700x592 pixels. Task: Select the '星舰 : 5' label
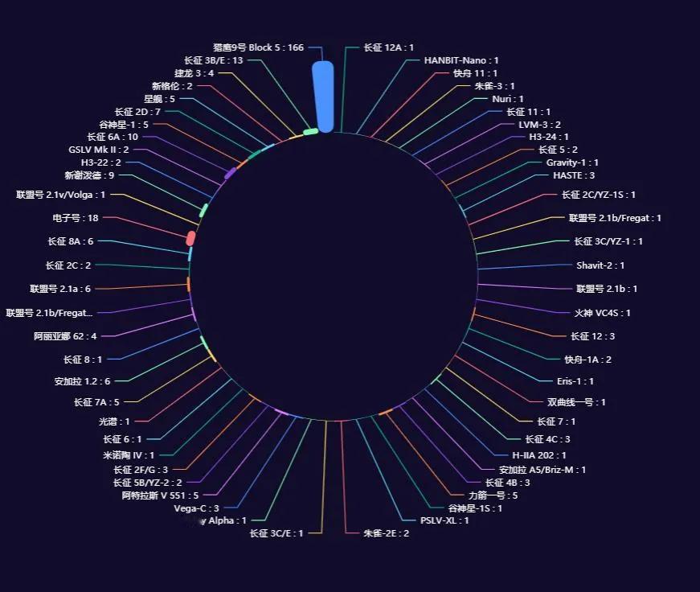click(159, 99)
